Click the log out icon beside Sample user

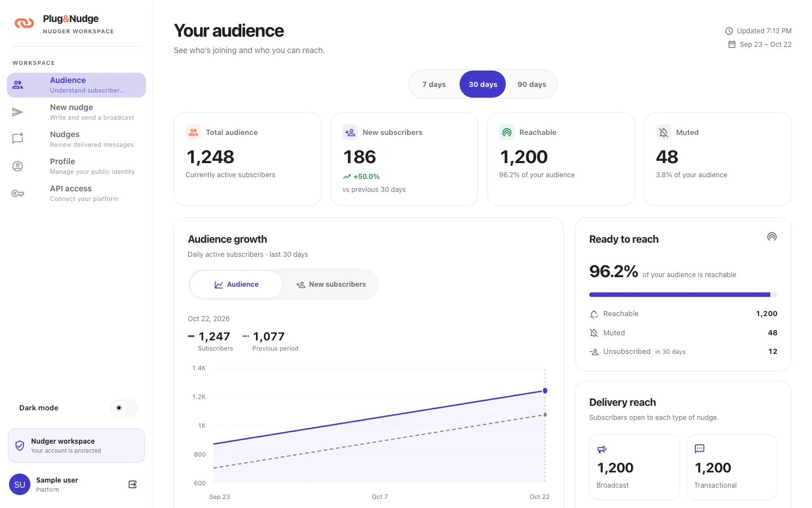pos(133,484)
